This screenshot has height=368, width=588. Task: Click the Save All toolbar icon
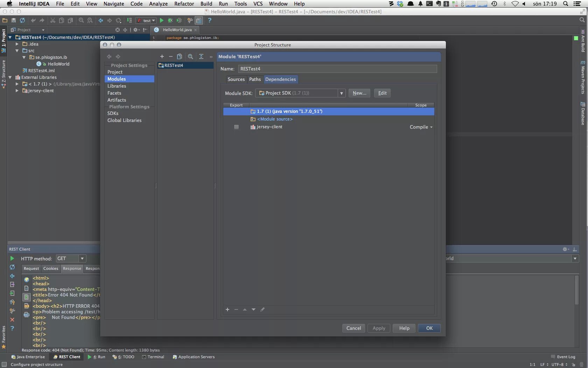14,20
